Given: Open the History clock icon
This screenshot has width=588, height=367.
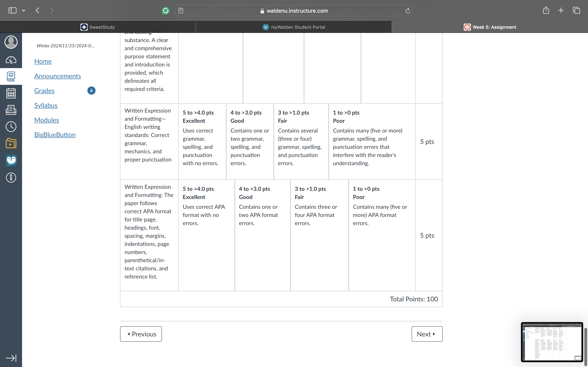Looking at the screenshot, I should tap(11, 126).
